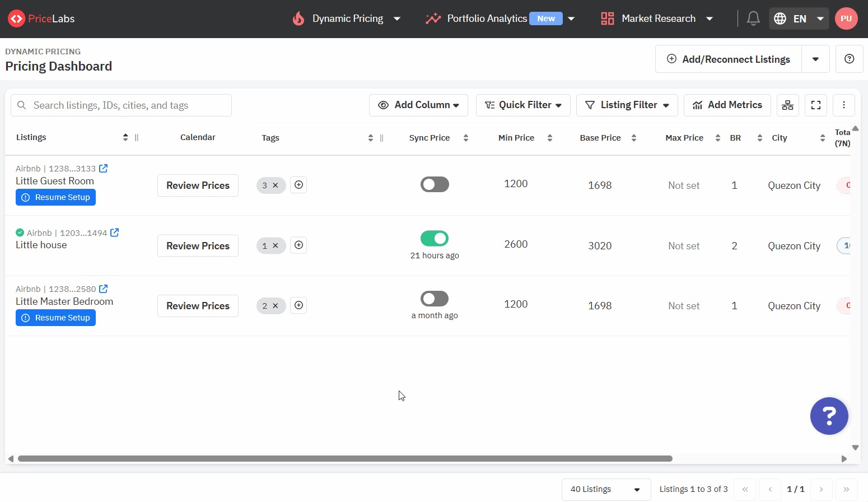
Task: Open Little Guest Room external link icon
Action: coord(103,168)
